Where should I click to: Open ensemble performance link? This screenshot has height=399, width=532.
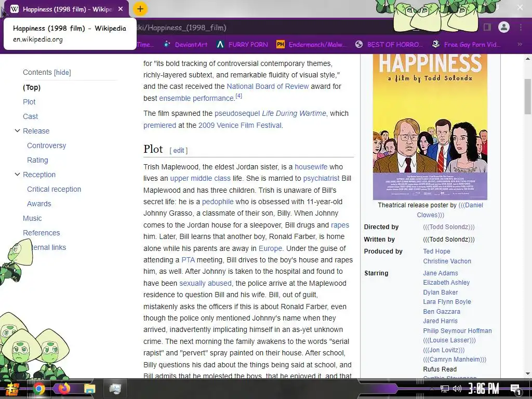(x=196, y=98)
